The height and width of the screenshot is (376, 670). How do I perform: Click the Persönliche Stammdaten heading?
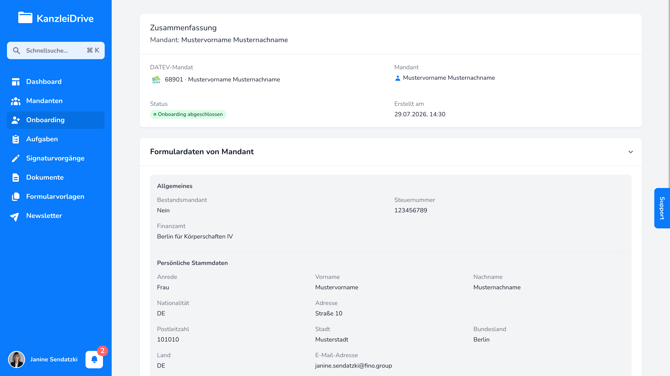[x=192, y=263]
